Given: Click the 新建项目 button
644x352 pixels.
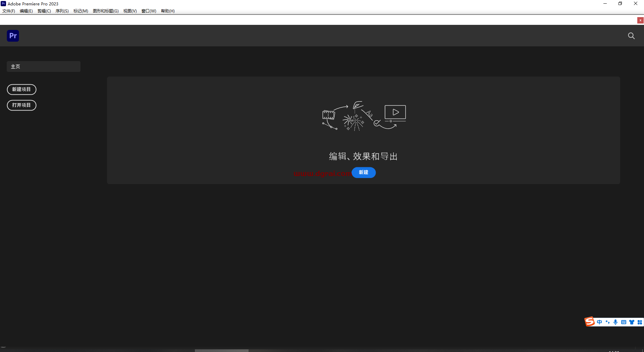Looking at the screenshot, I should (x=21, y=89).
